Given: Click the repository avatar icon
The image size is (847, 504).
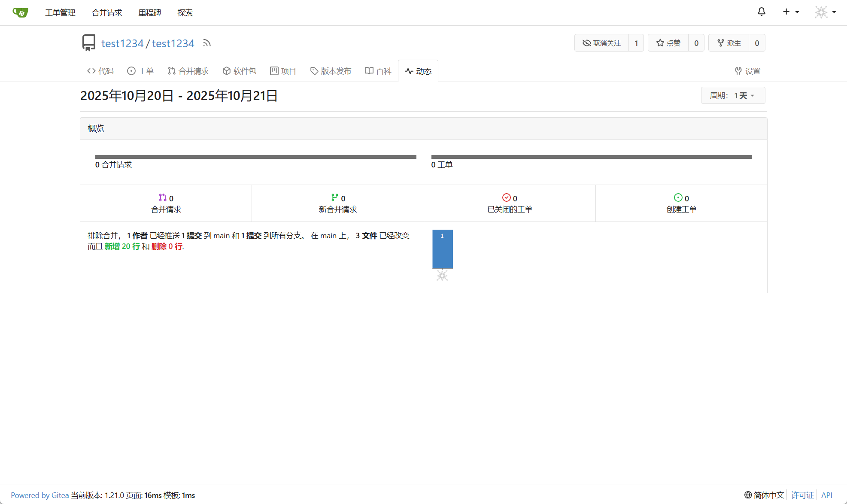Looking at the screenshot, I should click(x=89, y=43).
